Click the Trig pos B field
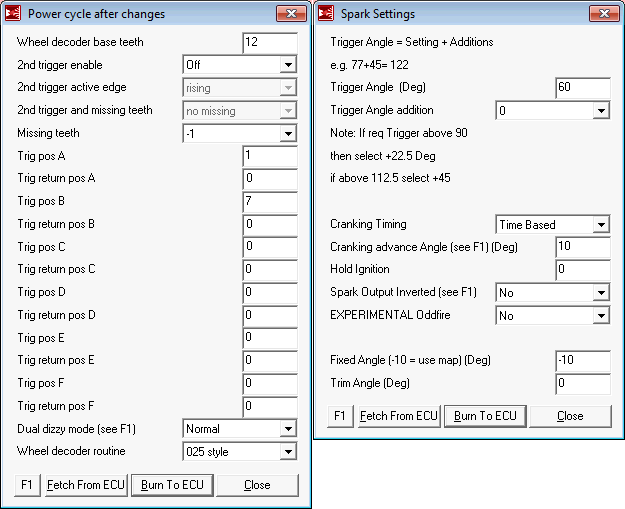The image size is (625, 509). [x=270, y=202]
